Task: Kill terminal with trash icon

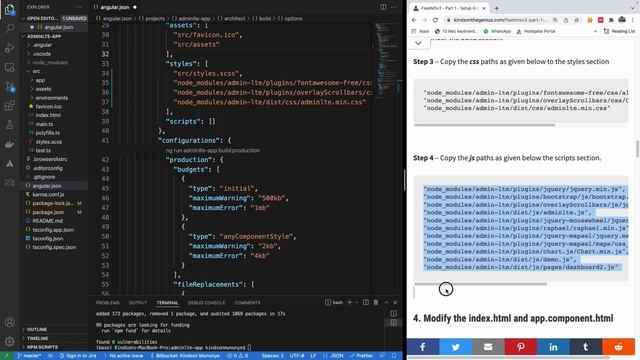Action: [376, 302]
